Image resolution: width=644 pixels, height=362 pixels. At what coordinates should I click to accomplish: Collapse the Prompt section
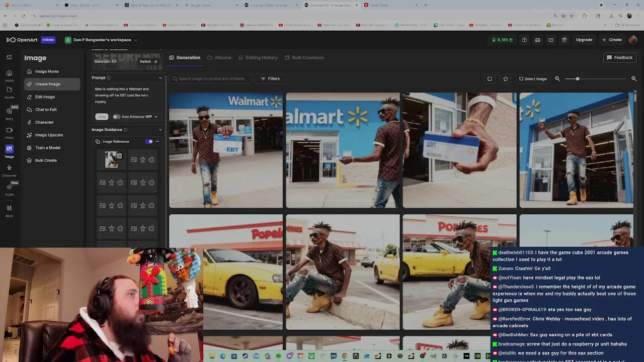(x=160, y=78)
